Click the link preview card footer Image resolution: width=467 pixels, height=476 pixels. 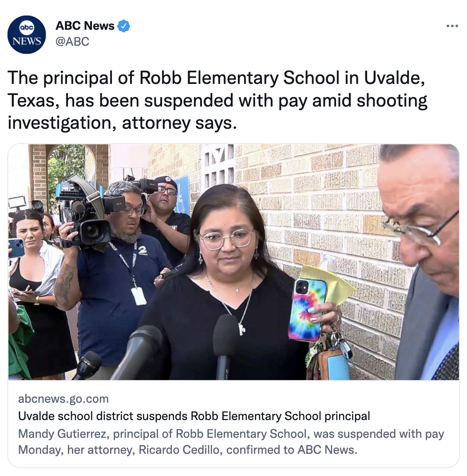(x=233, y=424)
